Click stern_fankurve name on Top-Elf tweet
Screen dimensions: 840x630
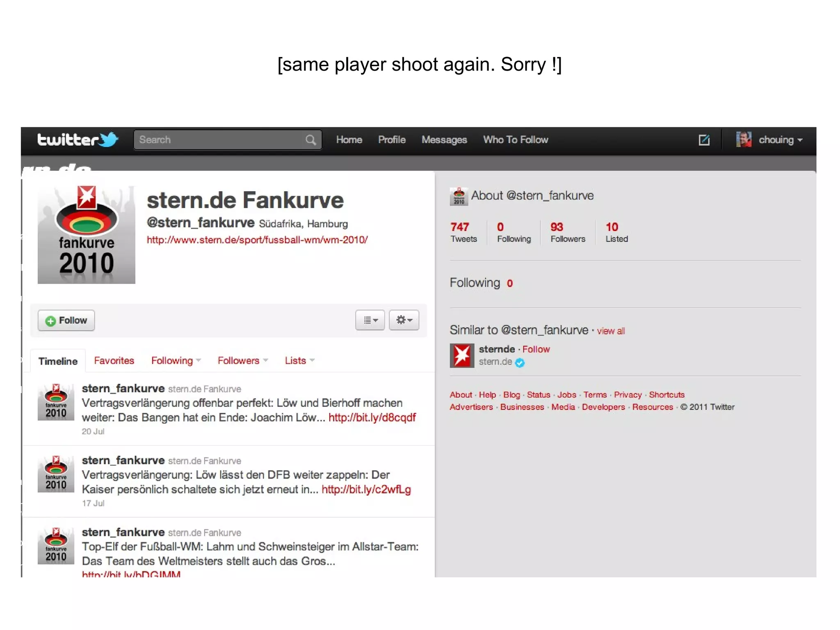(x=123, y=532)
